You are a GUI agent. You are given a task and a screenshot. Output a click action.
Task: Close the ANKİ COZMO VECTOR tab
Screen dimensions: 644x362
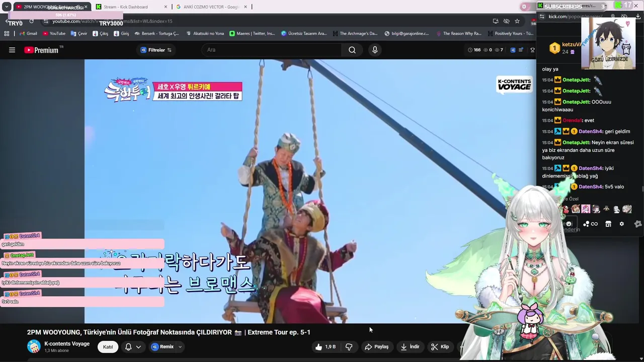point(245,7)
